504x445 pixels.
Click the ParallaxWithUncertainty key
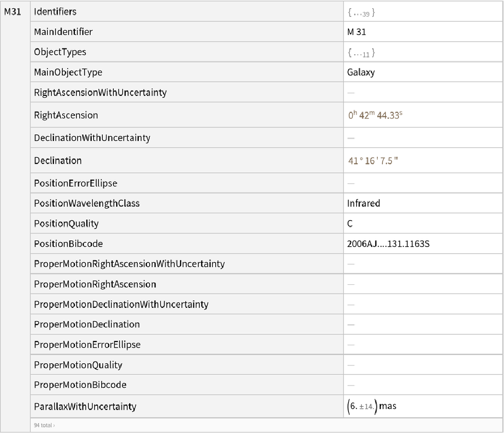pos(85,407)
